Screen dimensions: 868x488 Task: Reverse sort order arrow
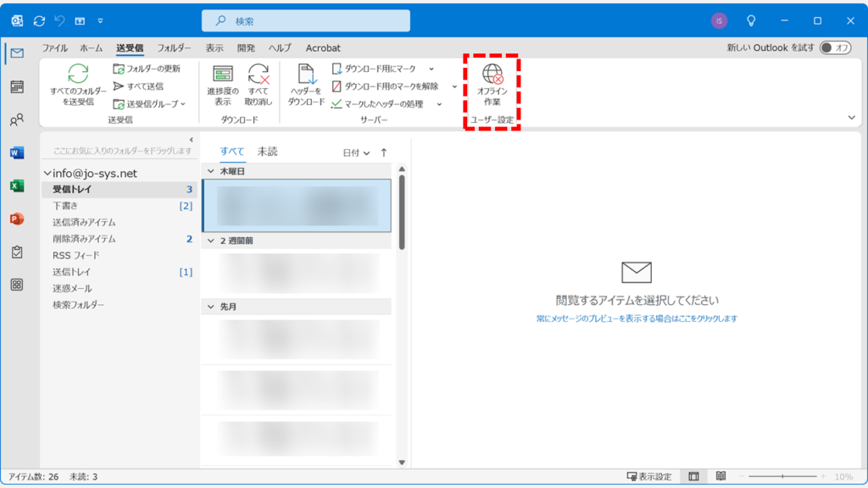click(x=384, y=152)
